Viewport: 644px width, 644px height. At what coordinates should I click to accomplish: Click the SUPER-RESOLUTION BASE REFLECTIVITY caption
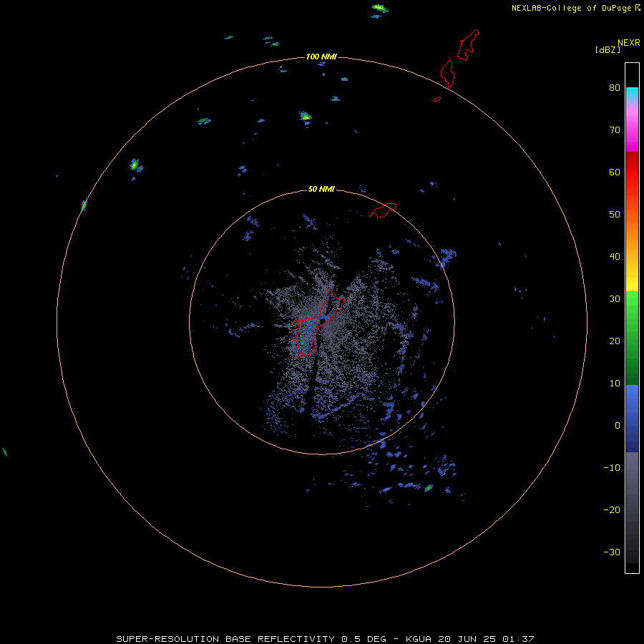pyautogui.click(x=225, y=639)
